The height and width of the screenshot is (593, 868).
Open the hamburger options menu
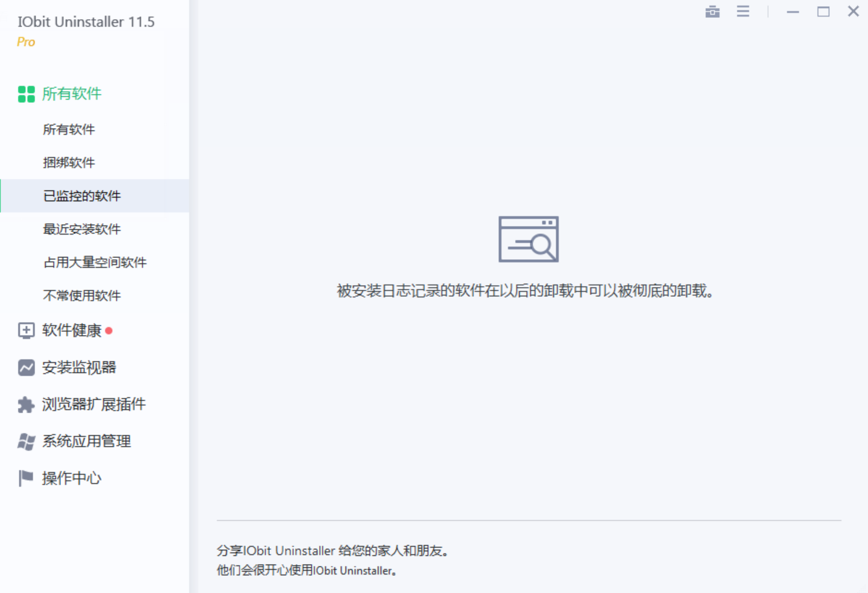[x=743, y=11]
